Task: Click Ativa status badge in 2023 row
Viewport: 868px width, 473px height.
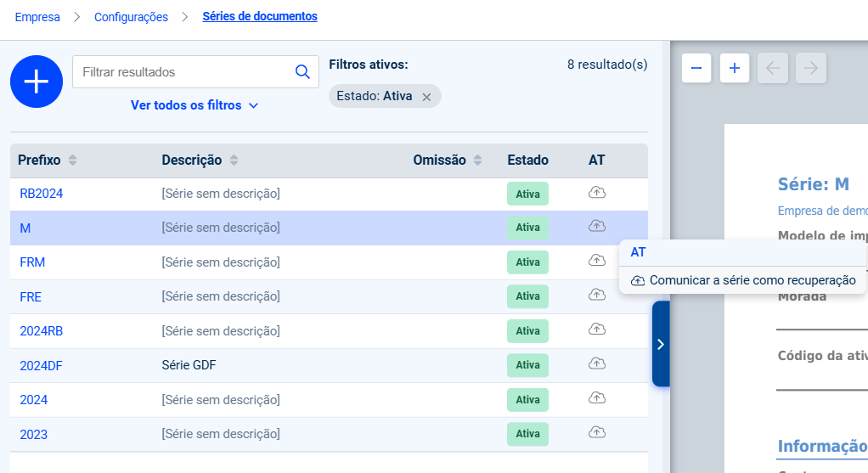Action: click(x=527, y=434)
